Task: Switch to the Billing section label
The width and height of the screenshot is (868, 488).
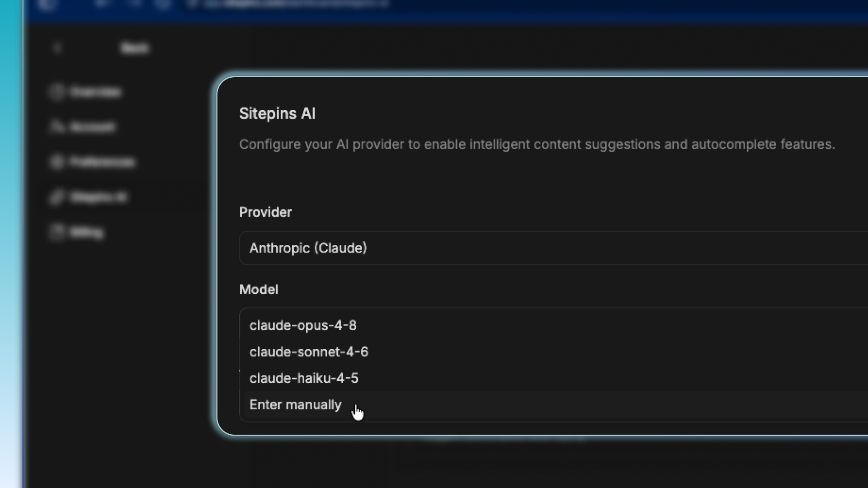Action: (x=87, y=232)
